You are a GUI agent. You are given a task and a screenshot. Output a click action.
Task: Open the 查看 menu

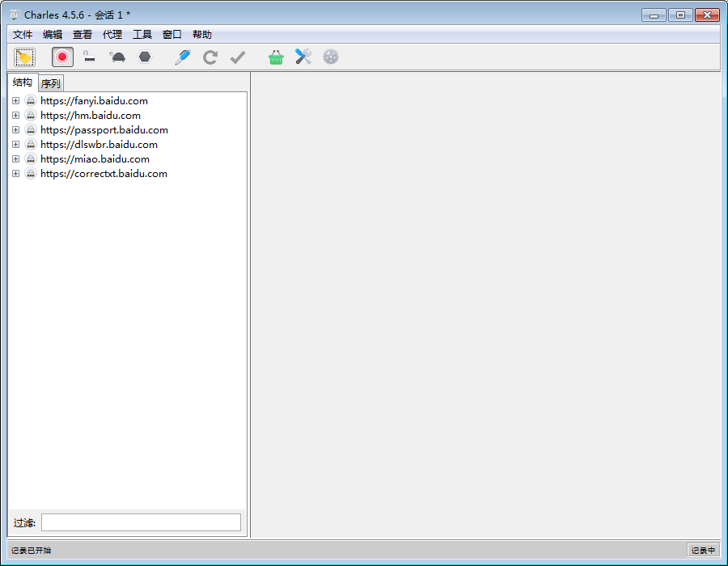point(83,34)
